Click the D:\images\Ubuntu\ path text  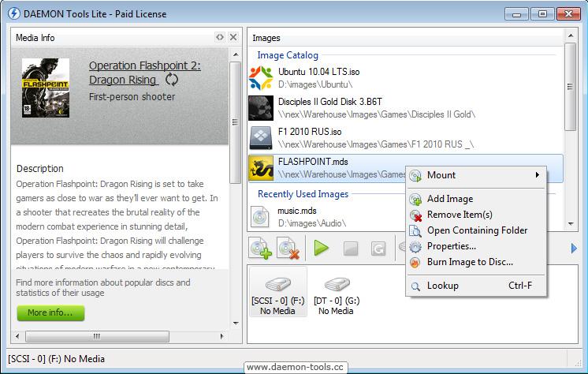coord(315,84)
